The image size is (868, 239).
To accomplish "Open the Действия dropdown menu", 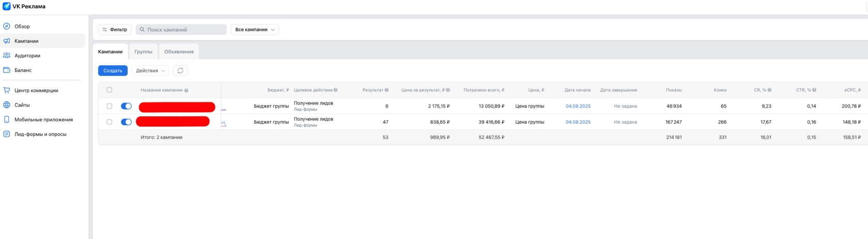I will click(x=150, y=71).
